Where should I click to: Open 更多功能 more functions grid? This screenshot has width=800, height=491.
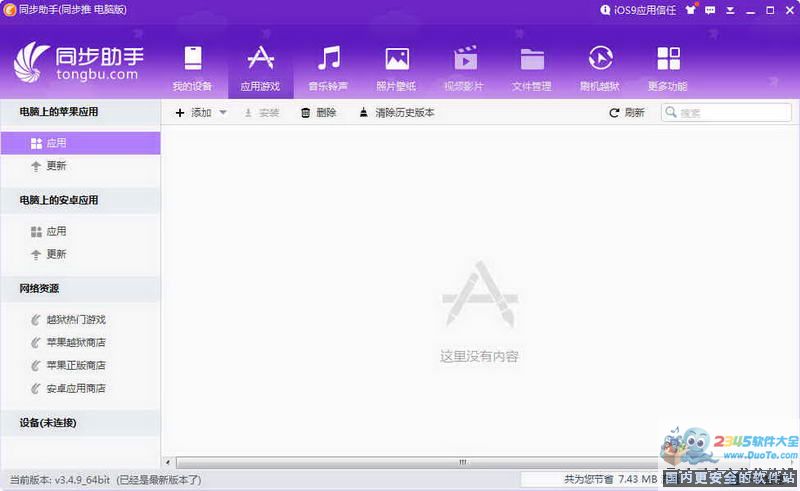pyautogui.click(x=668, y=67)
